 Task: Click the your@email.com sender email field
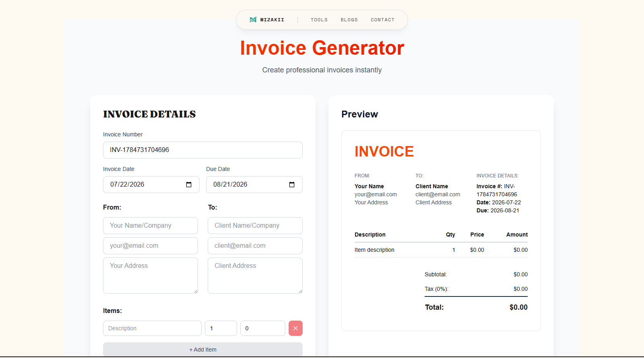coord(151,246)
